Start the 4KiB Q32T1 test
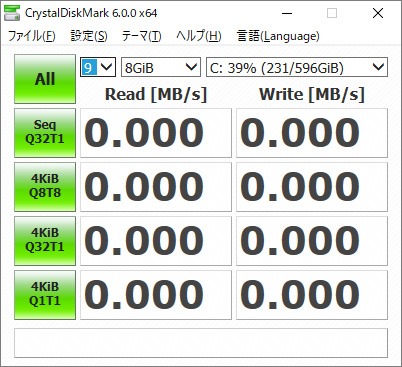The height and width of the screenshot is (367, 402). click(x=45, y=241)
